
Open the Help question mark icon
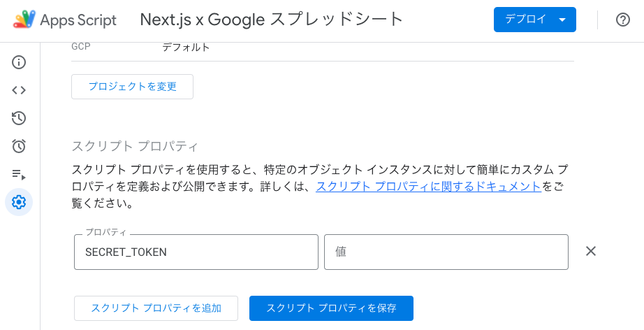click(622, 20)
